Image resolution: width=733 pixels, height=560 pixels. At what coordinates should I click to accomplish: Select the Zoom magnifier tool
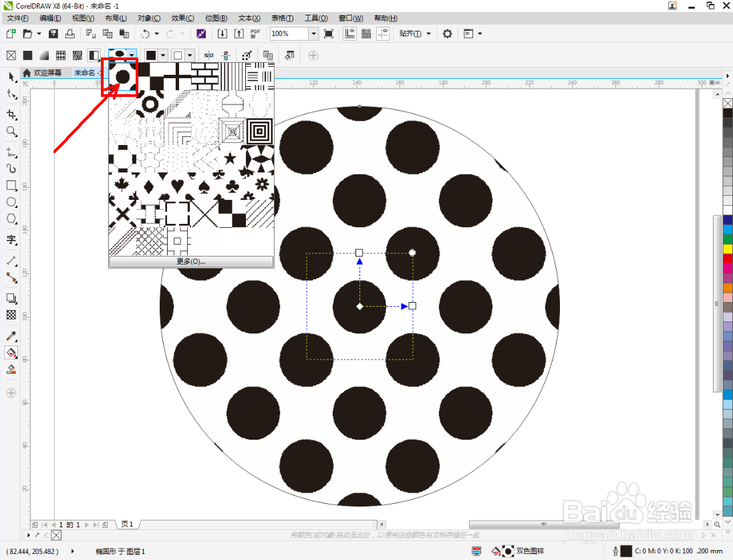[x=11, y=132]
